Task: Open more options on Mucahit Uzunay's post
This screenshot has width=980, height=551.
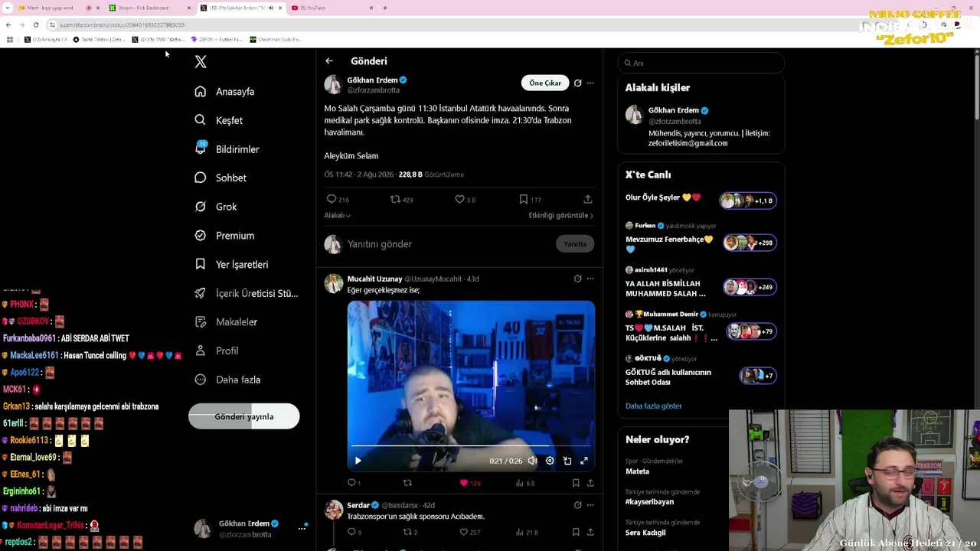Action: tap(590, 279)
